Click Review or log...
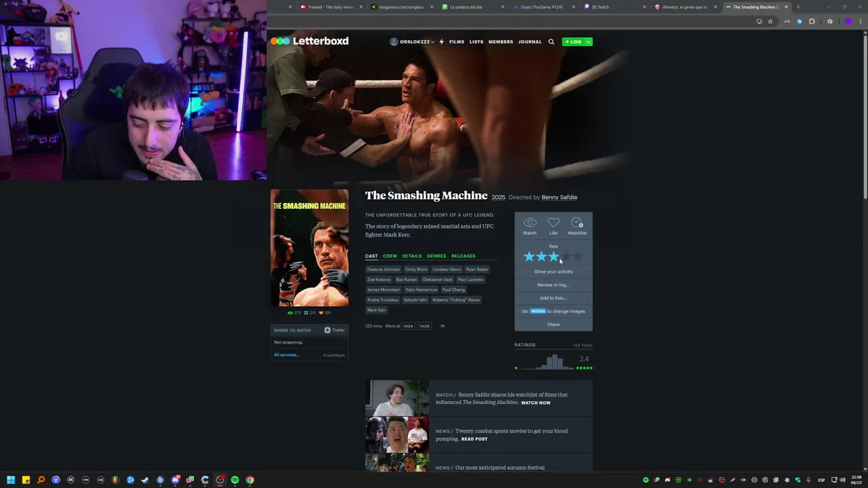 coord(553,285)
